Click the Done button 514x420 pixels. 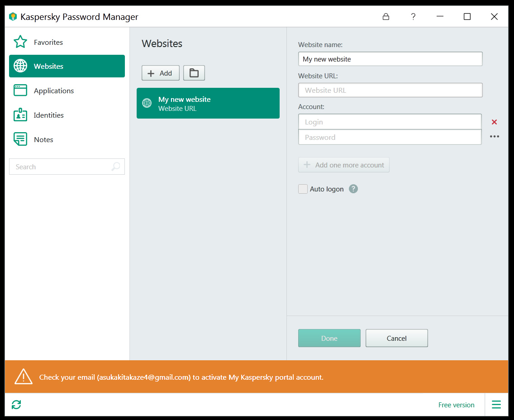tap(329, 339)
